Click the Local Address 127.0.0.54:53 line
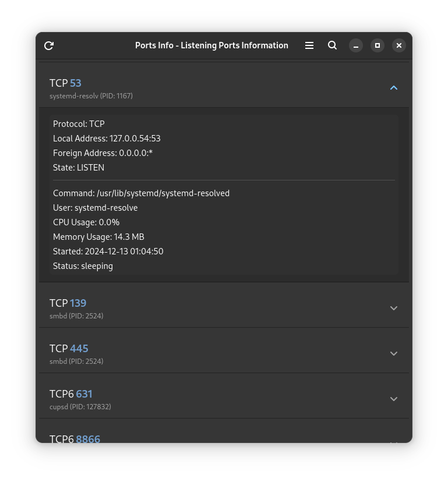Image resolution: width=448 pixels, height=482 pixels. click(x=107, y=139)
